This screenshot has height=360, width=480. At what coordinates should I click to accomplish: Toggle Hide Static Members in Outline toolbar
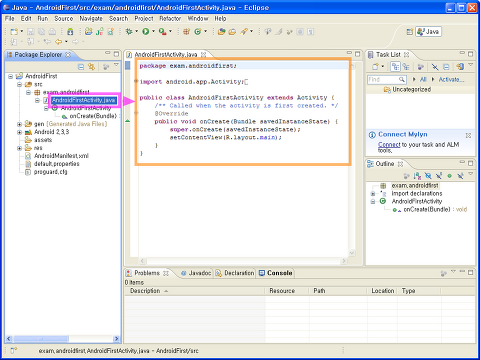(439, 176)
